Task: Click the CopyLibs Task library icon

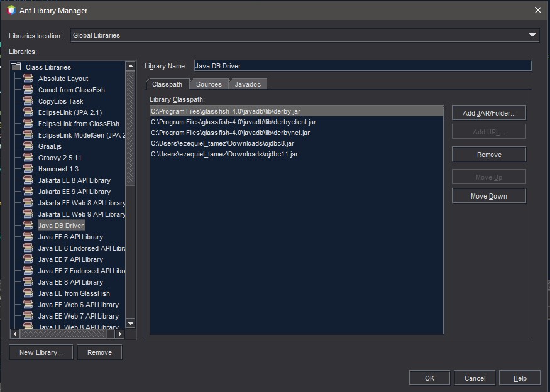Action: tap(28, 101)
